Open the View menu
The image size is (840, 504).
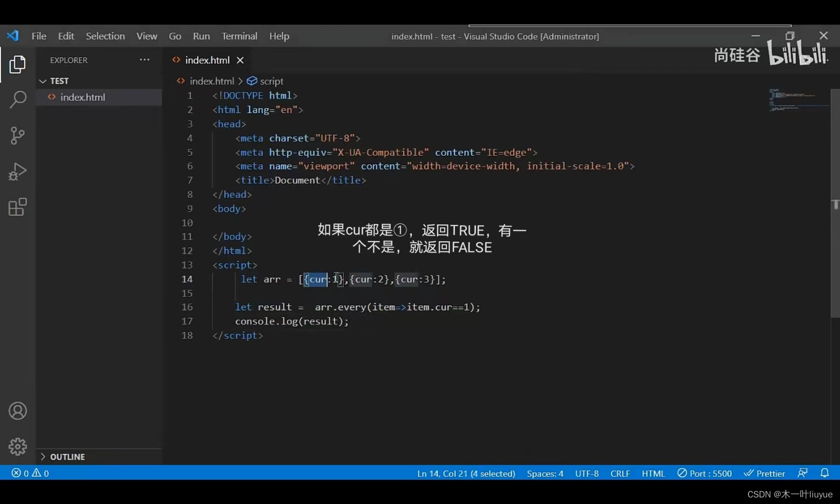click(x=147, y=36)
